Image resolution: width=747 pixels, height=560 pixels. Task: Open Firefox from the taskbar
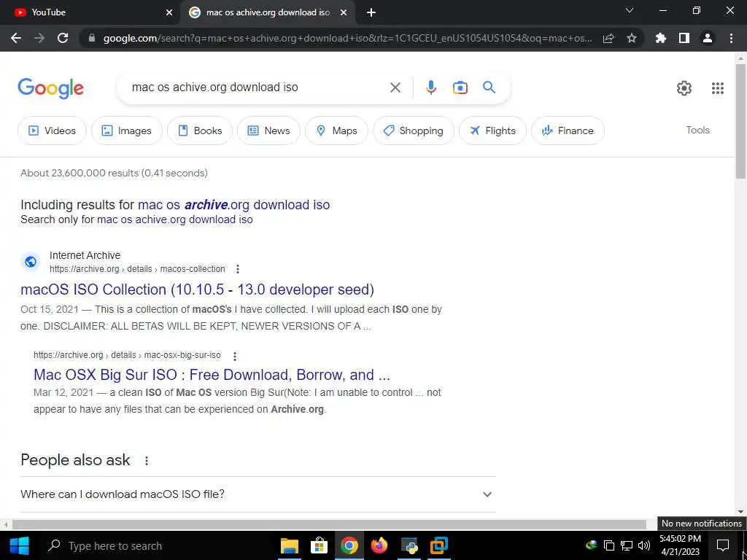point(379,545)
